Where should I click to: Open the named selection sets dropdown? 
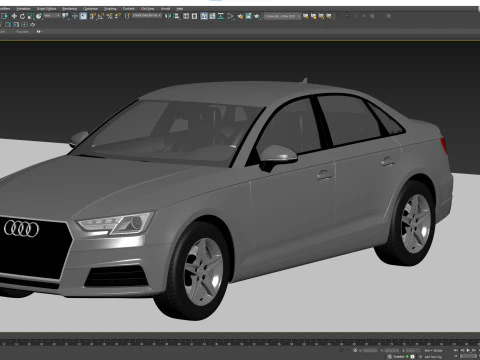pyautogui.click(x=147, y=16)
